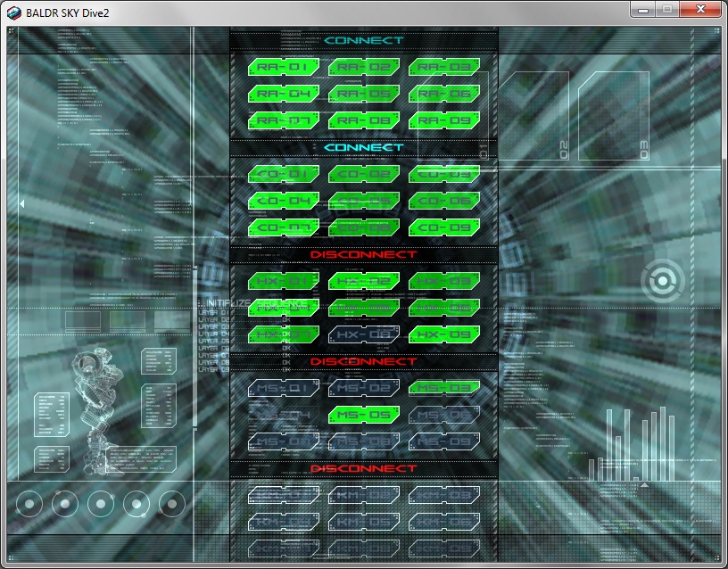This screenshot has height=569, width=728.
Task: Select the RA-02 node plate
Action: [x=364, y=67]
